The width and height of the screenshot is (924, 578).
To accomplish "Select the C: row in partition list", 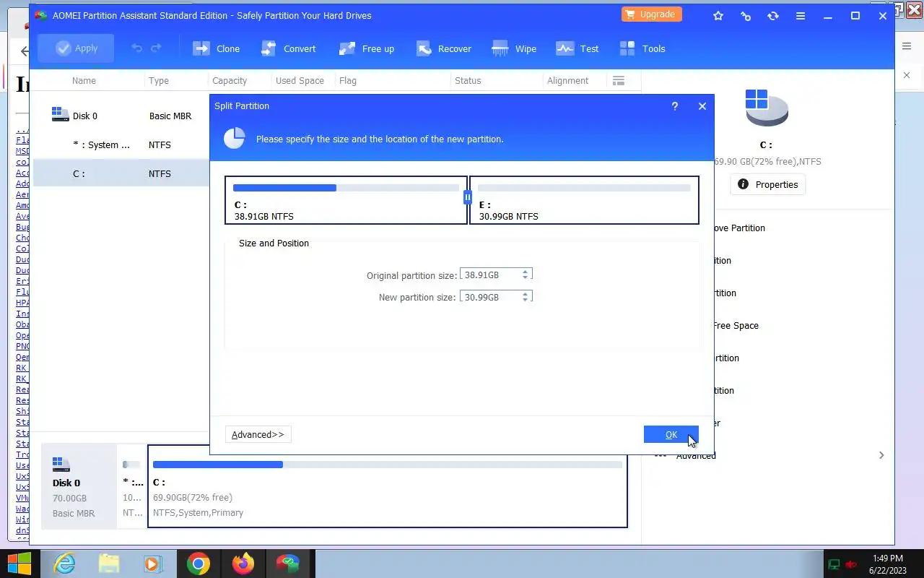I will 121,173.
